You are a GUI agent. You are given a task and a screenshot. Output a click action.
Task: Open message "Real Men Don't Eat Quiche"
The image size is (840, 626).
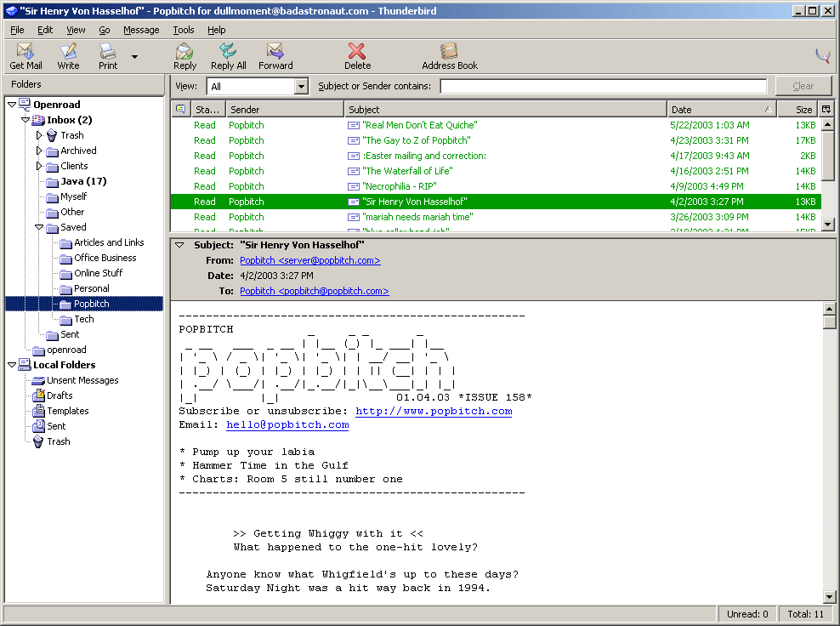point(496,125)
